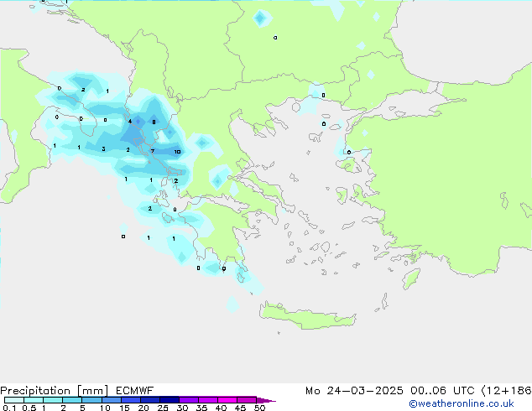Image resolution: width=532 pixels, height=411 pixels.
Task: Click the 5–10 mm legend swatch
Action: point(91,400)
